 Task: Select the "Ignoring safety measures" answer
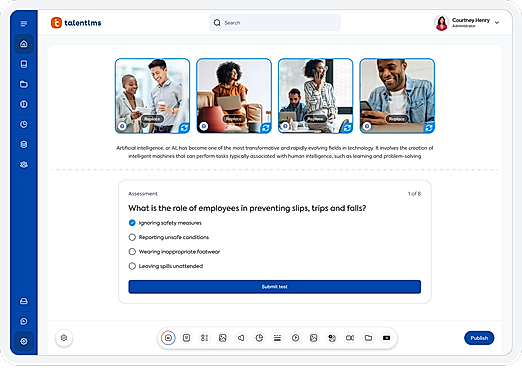coord(132,223)
